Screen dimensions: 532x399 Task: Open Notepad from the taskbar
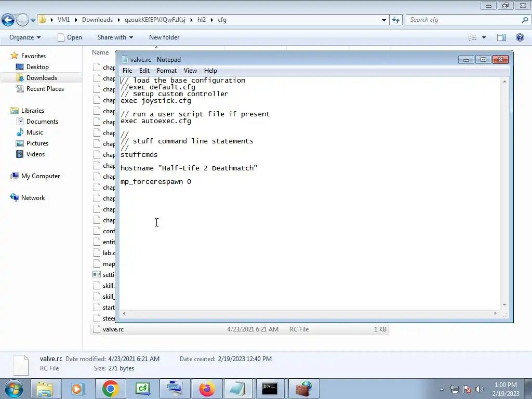point(238,389)
